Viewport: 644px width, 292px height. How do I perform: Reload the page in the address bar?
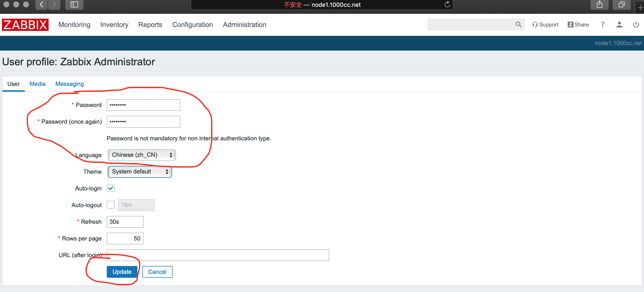pyautogui.click(x=447, y=4)
